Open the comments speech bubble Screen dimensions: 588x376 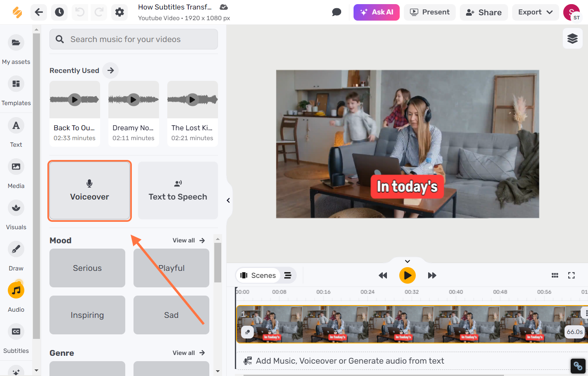click(x=337, y=12)
